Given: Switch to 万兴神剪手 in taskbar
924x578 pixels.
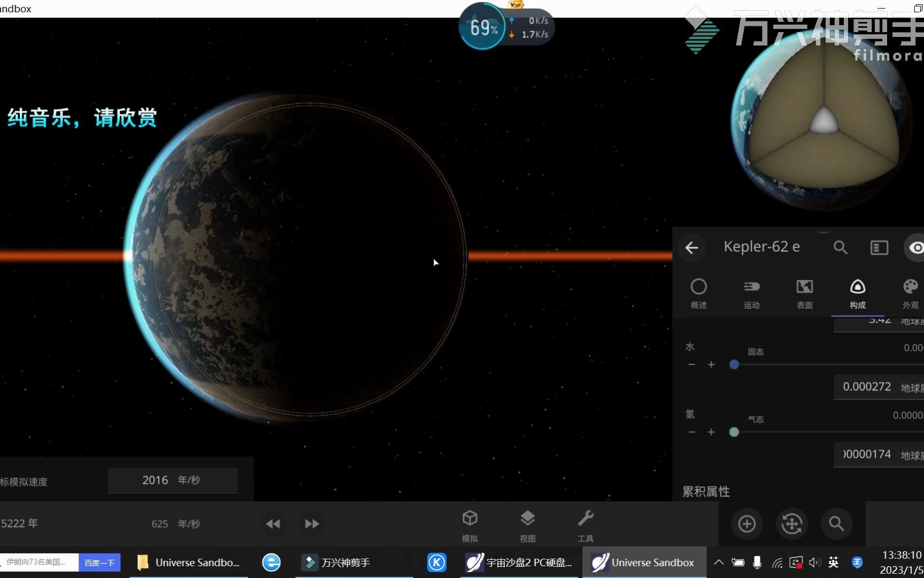Looking at the screenshot, I should 354,562.
